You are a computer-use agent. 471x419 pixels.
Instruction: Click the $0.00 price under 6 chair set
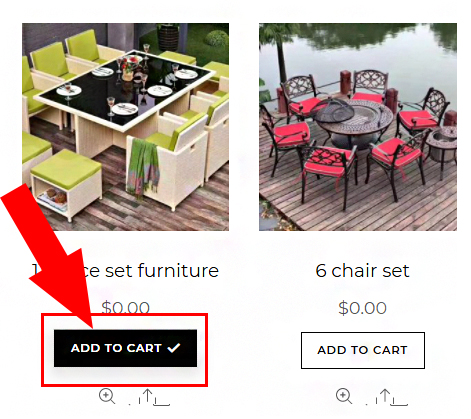362,308
